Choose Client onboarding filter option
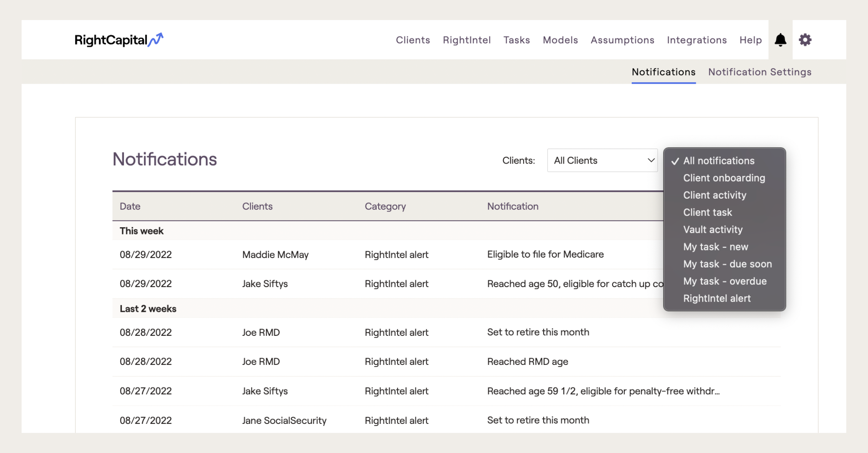 click(x=724, y=178)
